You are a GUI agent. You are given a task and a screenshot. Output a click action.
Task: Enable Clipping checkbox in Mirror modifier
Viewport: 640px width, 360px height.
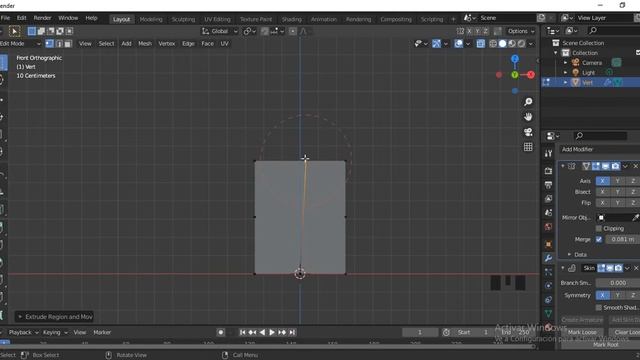click(x=599, y=229)
